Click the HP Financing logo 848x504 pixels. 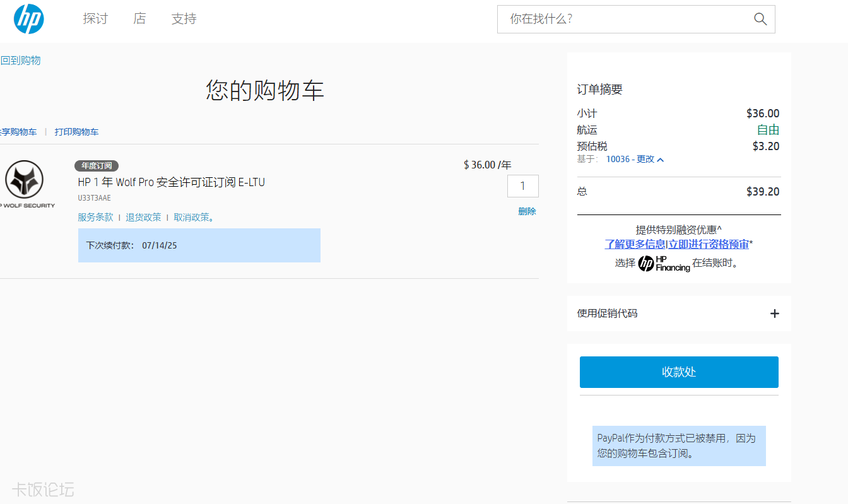(x=664, y=264)
